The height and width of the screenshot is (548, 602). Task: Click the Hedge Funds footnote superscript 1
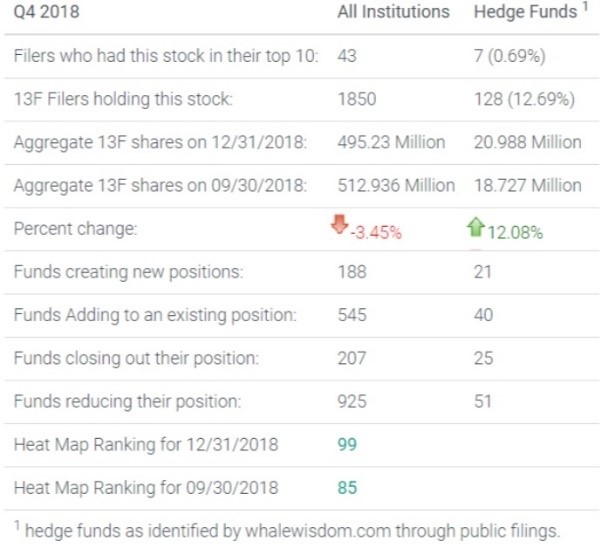(586, 9)
